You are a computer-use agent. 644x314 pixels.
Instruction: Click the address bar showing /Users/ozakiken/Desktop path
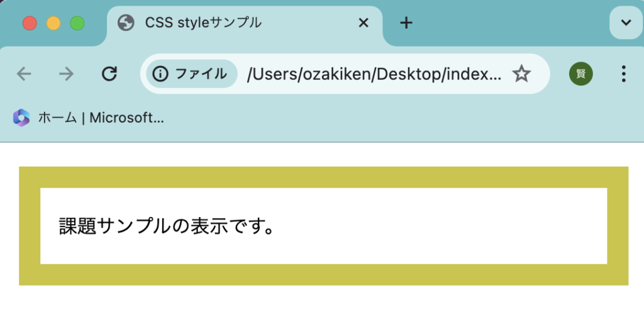click(374, 74)
